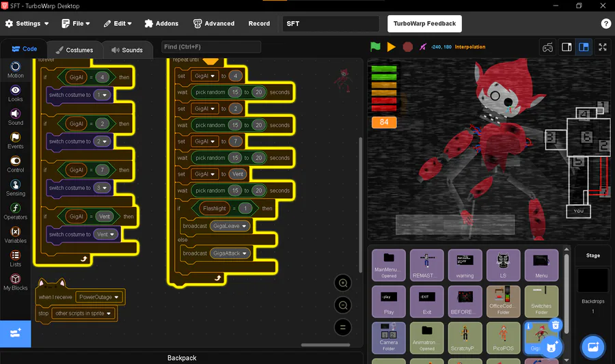Open the My Blocks category
The width and height of the screenshot is (615, 364).
[x=15, y=282]
